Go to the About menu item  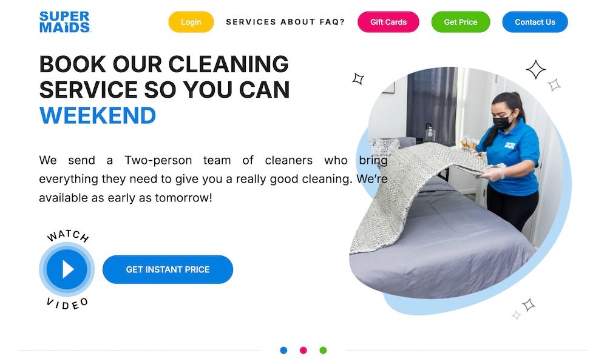tap(298, 22)
